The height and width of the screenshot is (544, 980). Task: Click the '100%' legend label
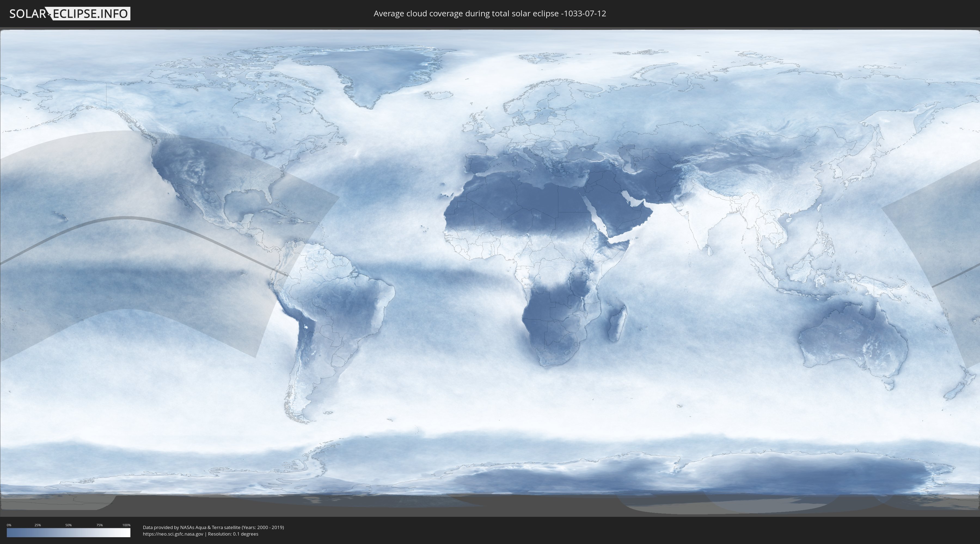(x=126, y=525)
